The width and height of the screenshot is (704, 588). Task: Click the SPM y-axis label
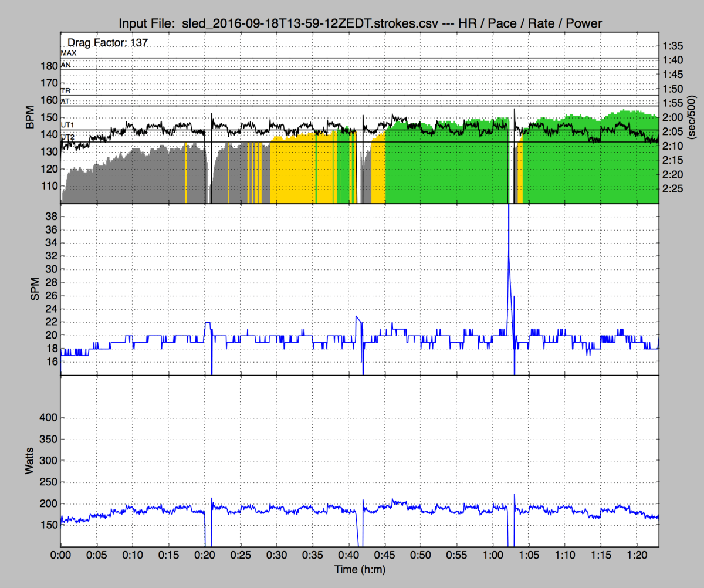34,289
